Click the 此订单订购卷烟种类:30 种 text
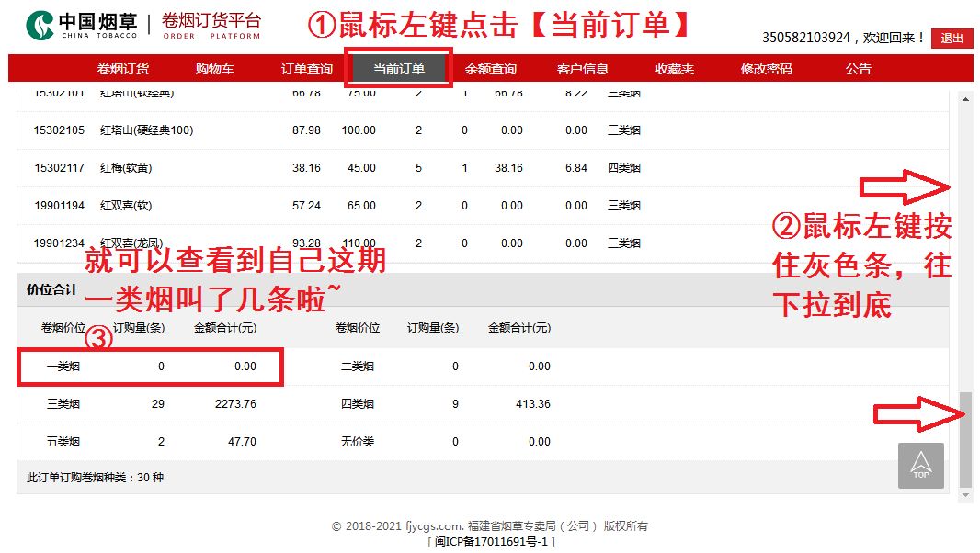Image resolution: width=980 pixels, height=553 pixels. pos(95,477)
